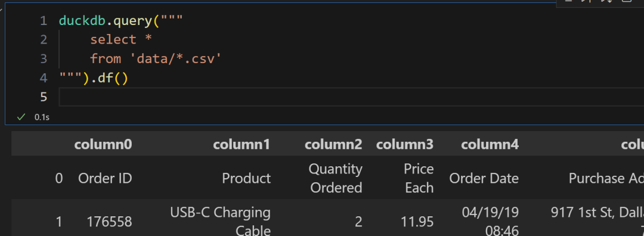Image resolution: width=644 pixels, height=236 pixels.
Task: Click the Product cell in row 0
Action: click(246, 178)
